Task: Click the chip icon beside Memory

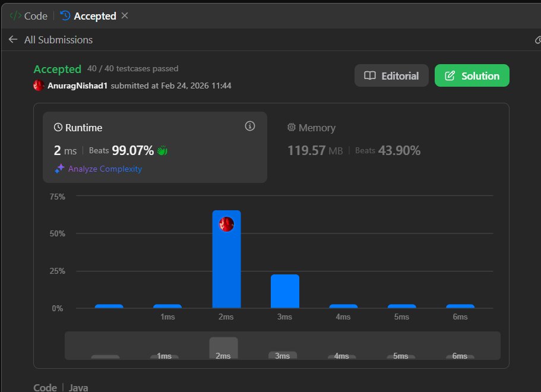Action: [x=292, y=127]
